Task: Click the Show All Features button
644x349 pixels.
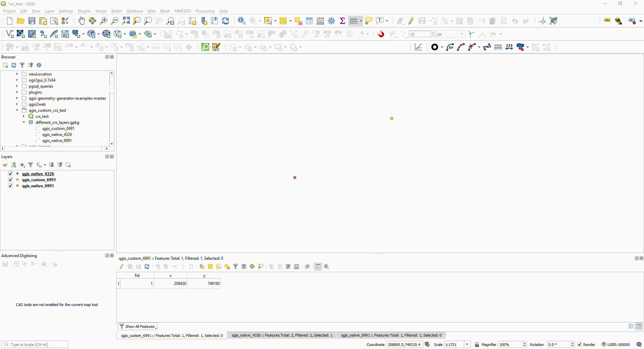Action: pos(137,326)
